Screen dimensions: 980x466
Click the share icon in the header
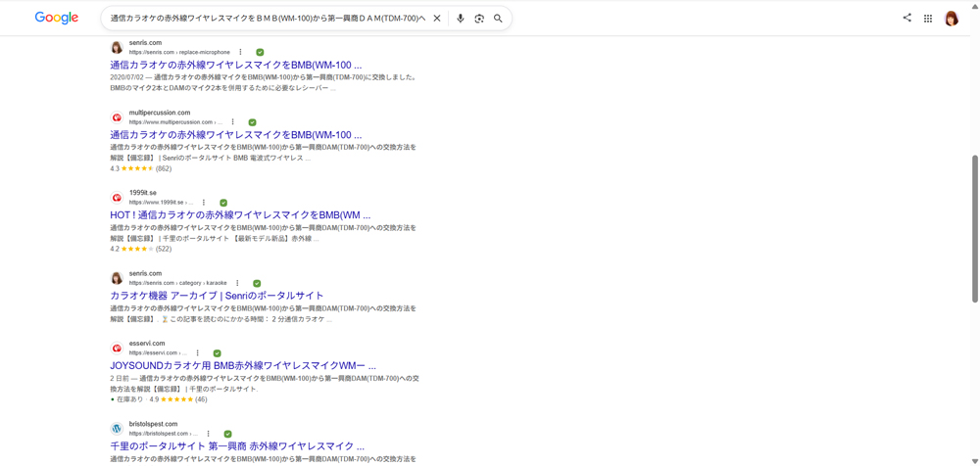click(x=907, y=19)
